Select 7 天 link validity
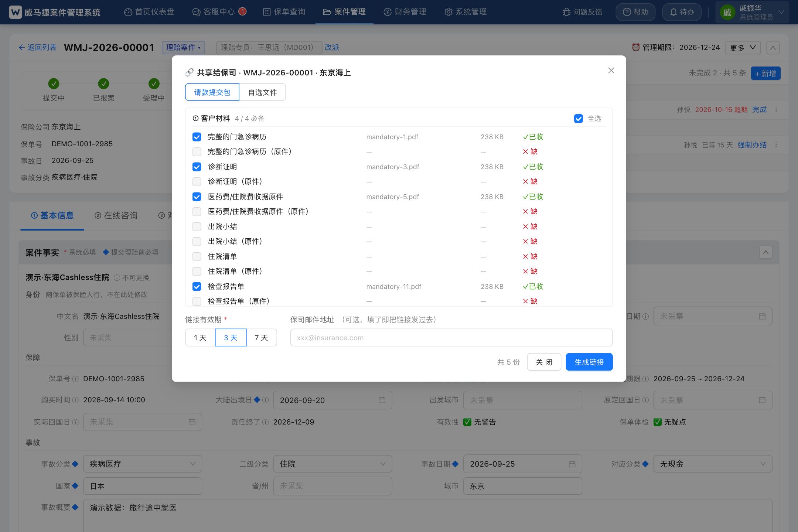This screenshot has height=532, width=798. (262, 338)
